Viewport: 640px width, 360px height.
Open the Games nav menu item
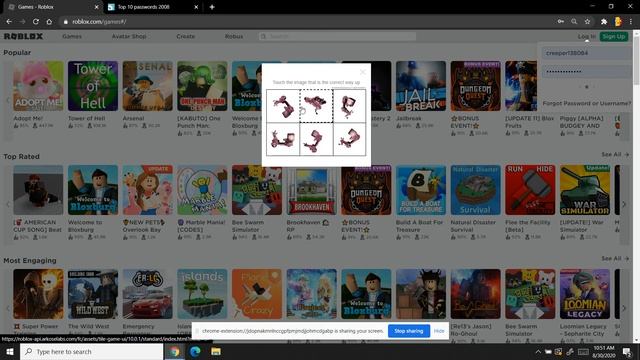coord(72,36)
